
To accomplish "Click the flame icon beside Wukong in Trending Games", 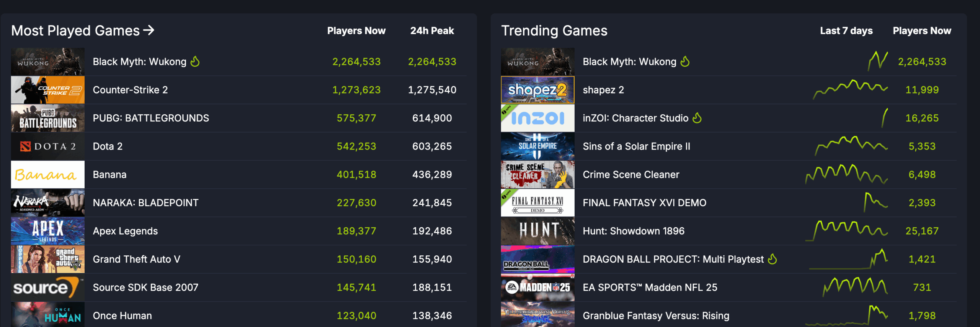I will [685, 61].
